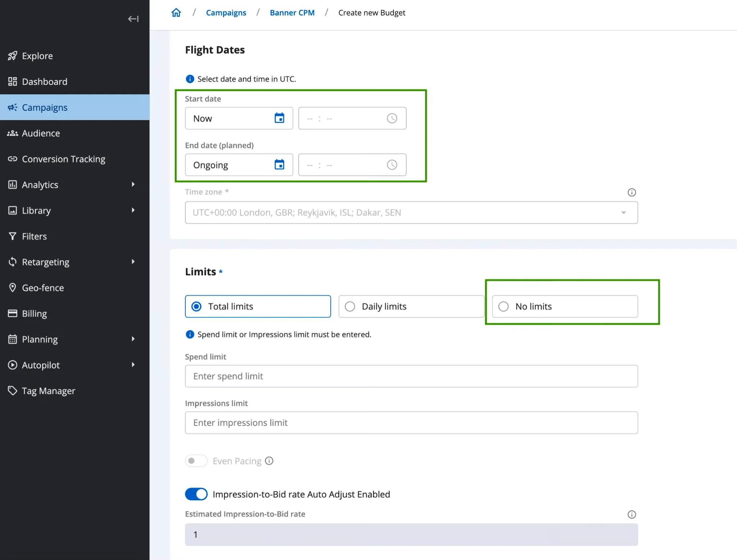Open Audience in the sidebar

pyautogui.click(x=75, y=133)
